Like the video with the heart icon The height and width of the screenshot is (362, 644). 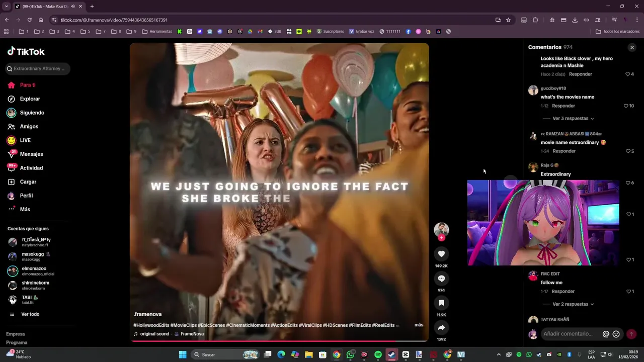click(441, 254)
